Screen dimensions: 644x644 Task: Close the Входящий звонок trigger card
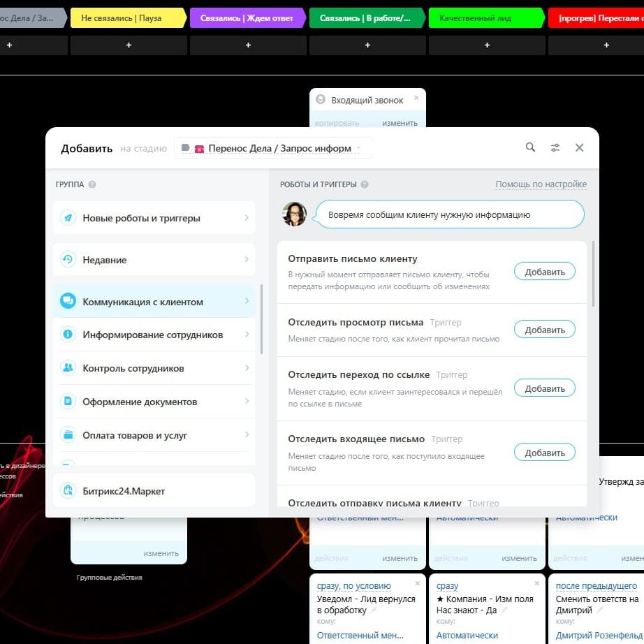(416, 98)
